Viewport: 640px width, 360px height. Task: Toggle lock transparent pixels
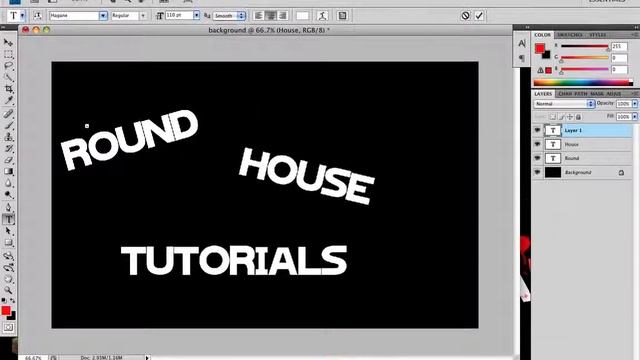[552, 117]
